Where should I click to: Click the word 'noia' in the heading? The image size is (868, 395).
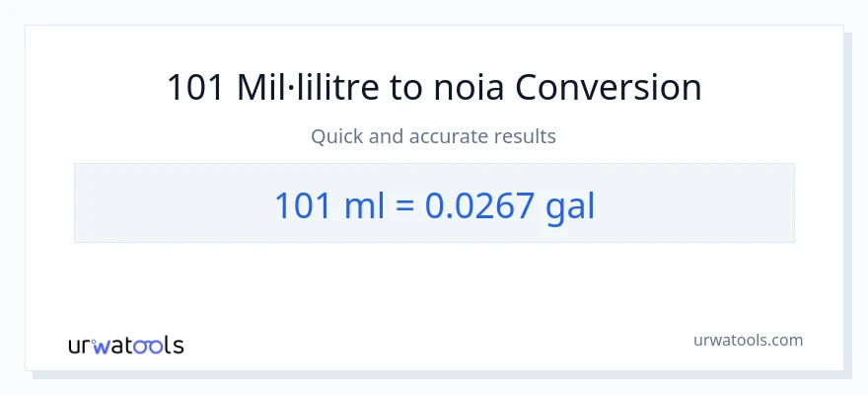coord(469,88)
